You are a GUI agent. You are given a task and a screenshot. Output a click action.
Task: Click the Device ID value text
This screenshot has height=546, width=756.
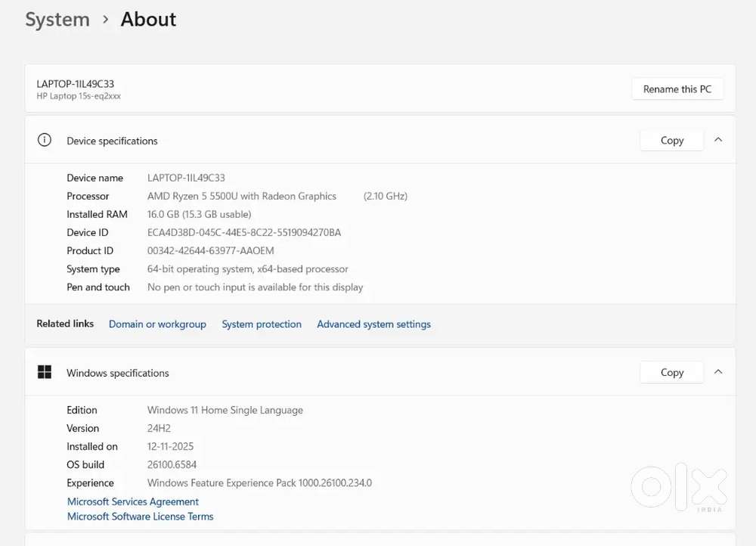tap(244, 232)
